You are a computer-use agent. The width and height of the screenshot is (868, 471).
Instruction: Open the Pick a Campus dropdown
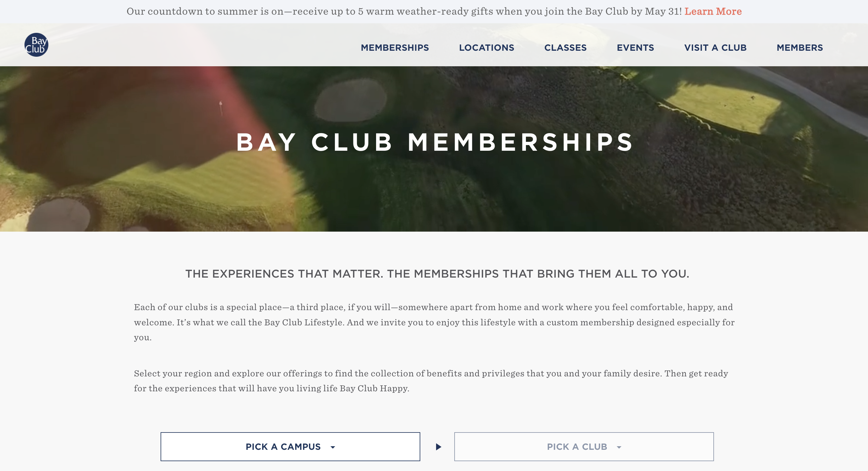[290, 447]
